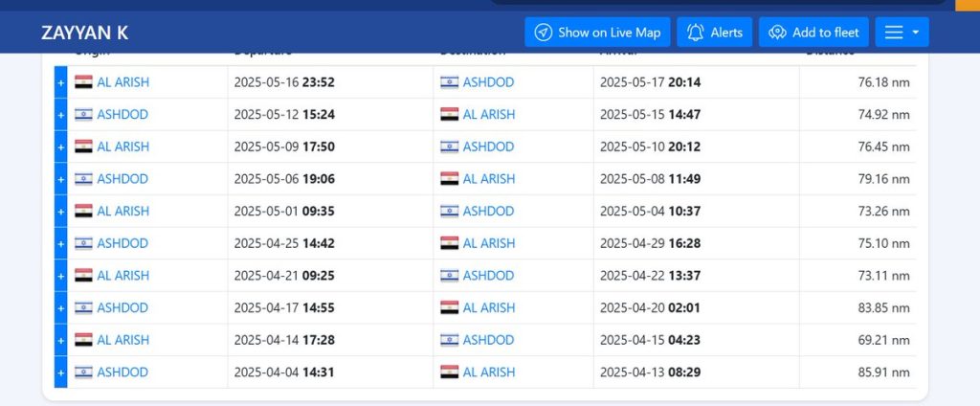Click Egypt flag icon in 2025-05-09 departure row
Viewport: 980px width, 406px height.
(83, 147)
